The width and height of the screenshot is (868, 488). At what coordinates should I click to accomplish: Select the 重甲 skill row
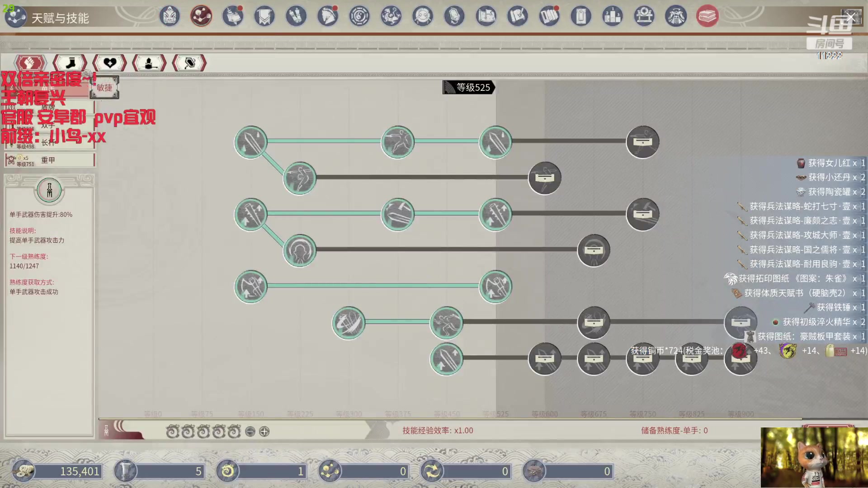point(50,160)
